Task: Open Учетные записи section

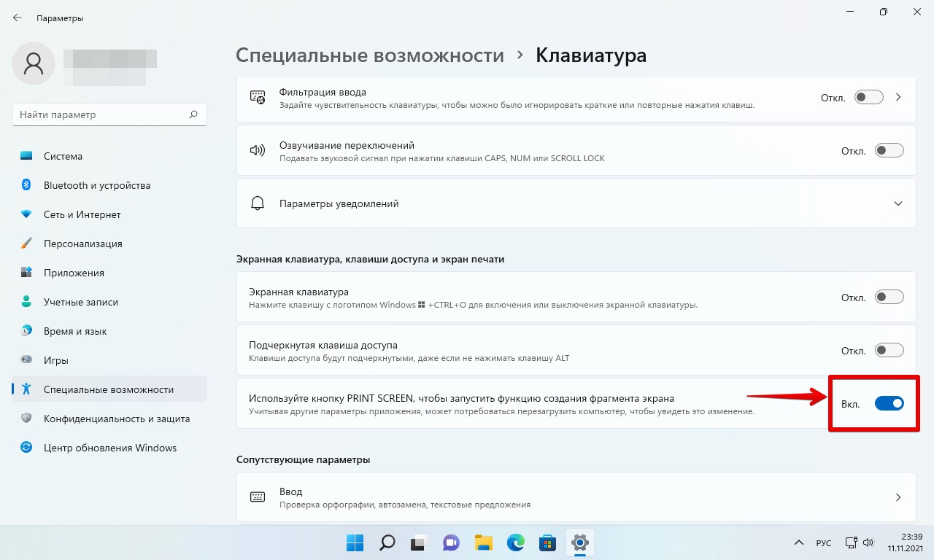Action: coord(109,302)
